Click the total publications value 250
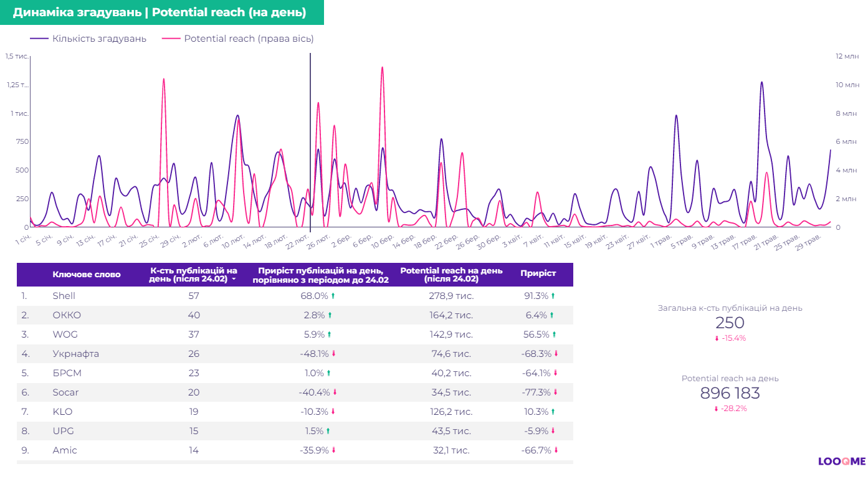 tap(730, 323)
